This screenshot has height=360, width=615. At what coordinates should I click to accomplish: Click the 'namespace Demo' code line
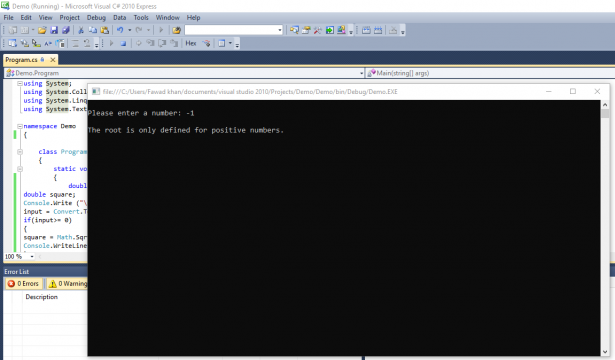click(x=49, y=126)
